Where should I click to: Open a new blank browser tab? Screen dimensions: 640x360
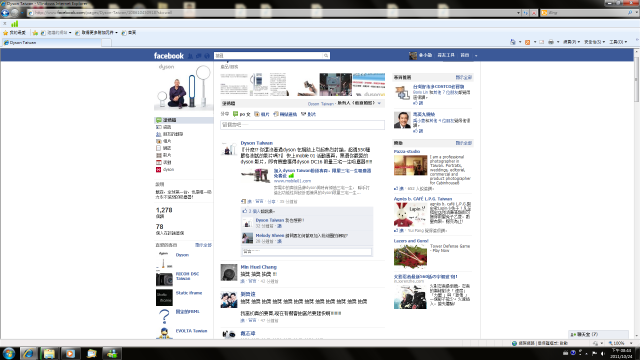coord(106,42)
